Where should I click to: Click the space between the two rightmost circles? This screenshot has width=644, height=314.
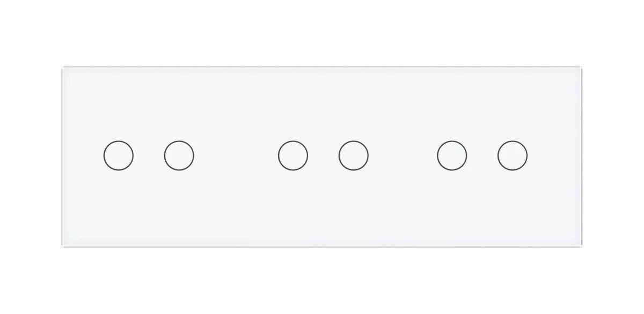pos(482,156)
